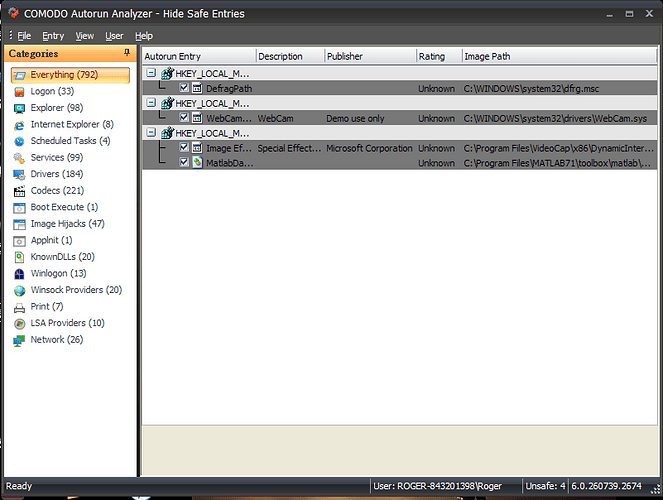Select the Network (26) category
This screenshot has height=500, width=663.
[x=57, y=340]
